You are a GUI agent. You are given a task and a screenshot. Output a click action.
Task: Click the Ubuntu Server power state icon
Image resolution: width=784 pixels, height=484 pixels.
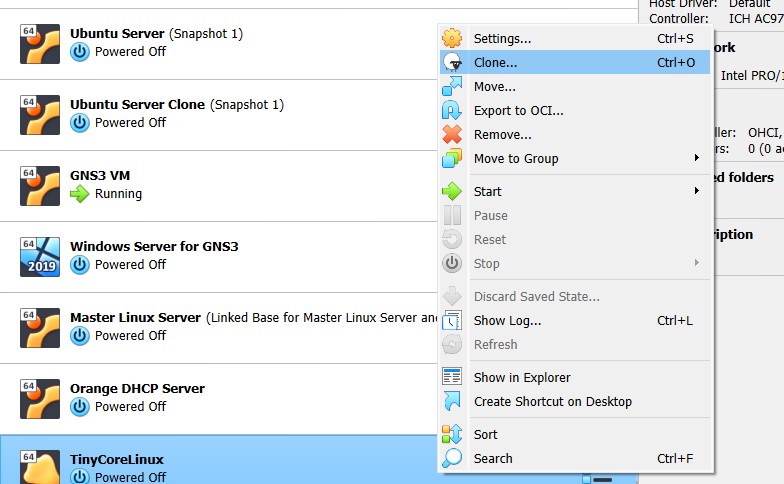80,52
